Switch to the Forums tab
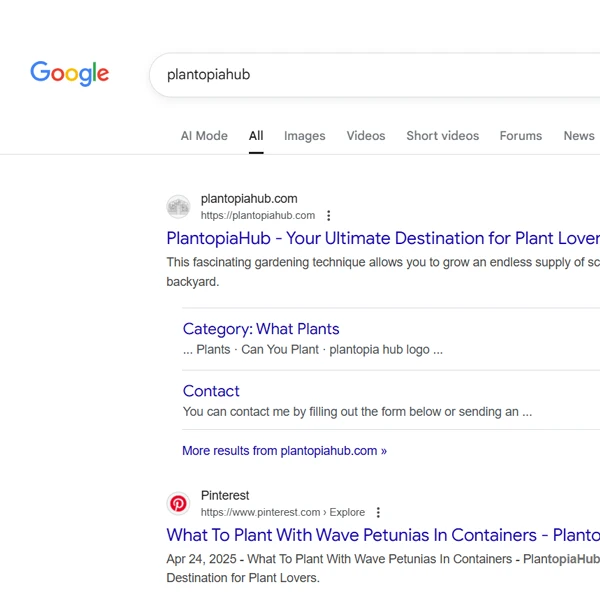Screen dimensions: 600x600 [521, 136]
